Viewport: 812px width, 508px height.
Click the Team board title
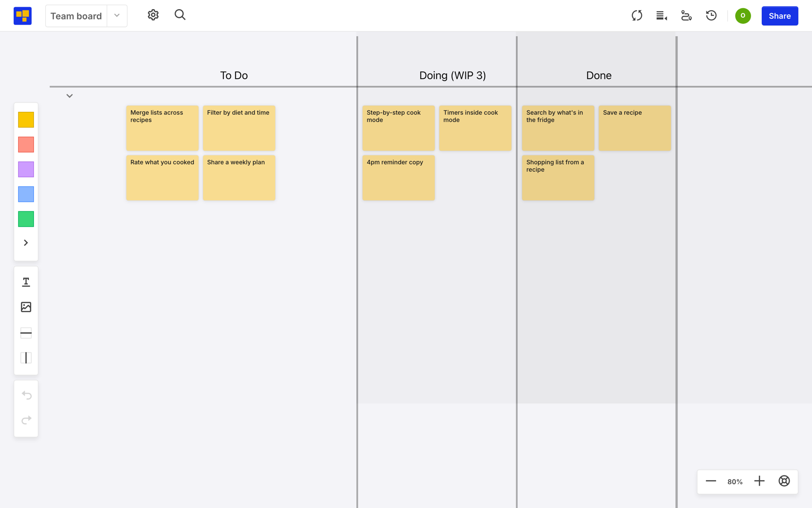click(x=76, y=16)
